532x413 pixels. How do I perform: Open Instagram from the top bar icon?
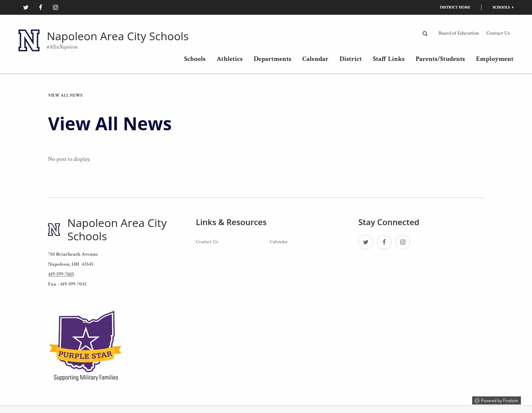[x=55, y=7]
